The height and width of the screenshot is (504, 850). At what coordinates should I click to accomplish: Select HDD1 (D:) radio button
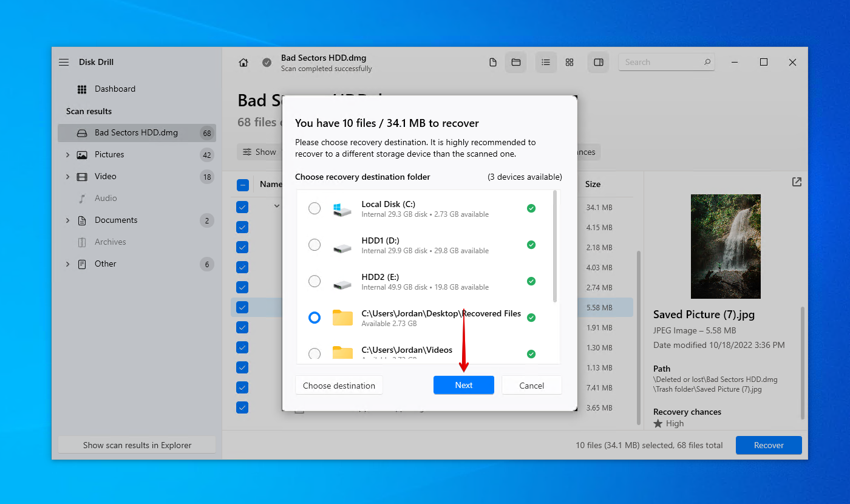click(314, 245)
